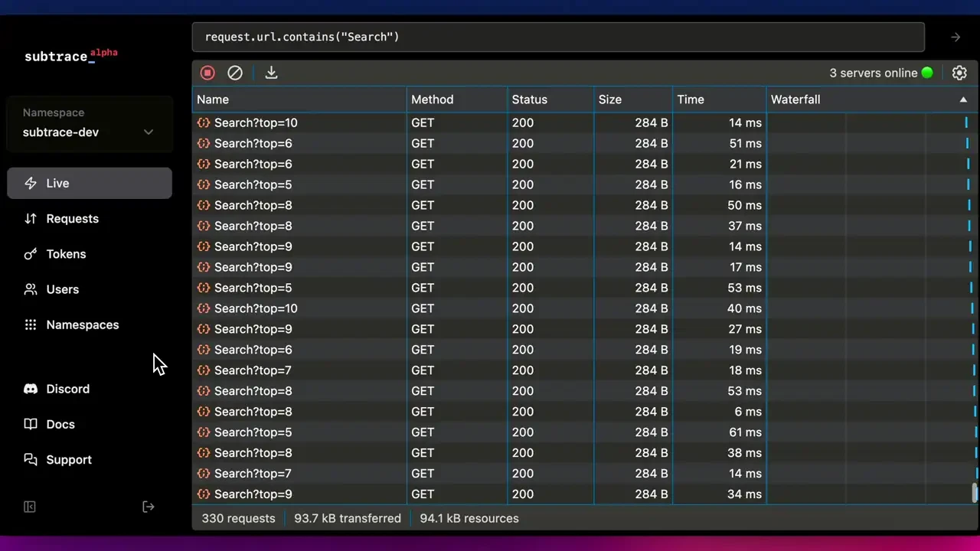Sort by the Status column header
This screenshot has height=551, width=980.
click(550, 99)
